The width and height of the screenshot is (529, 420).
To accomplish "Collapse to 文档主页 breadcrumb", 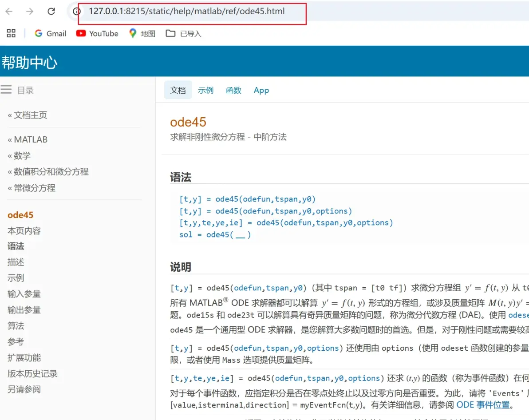I will (28, 115).
